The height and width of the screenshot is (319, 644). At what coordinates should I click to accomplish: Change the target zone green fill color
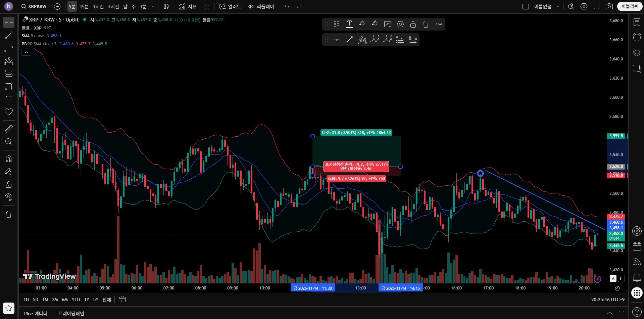pyautogui.click(x=362, y=24)
